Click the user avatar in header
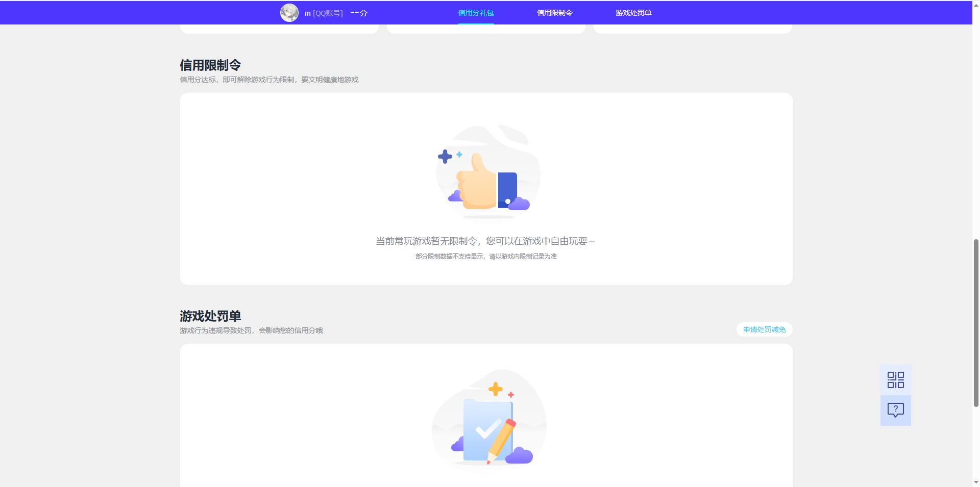 pos(289,13)
